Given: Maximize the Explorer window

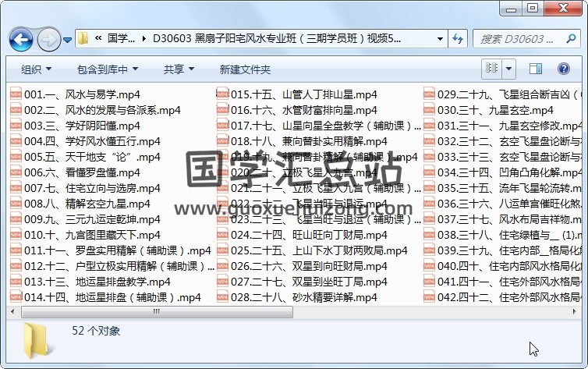Looking at the screenshot, I should (532, 9).
